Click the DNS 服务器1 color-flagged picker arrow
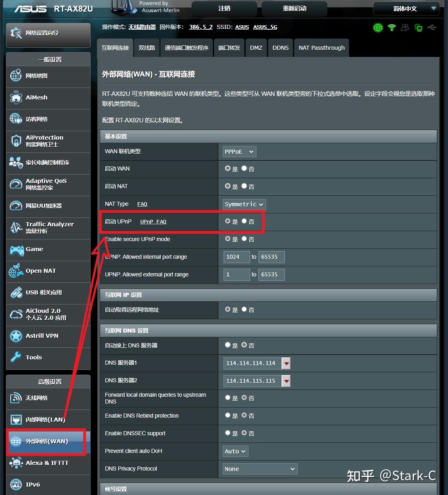 coord(286,363)
